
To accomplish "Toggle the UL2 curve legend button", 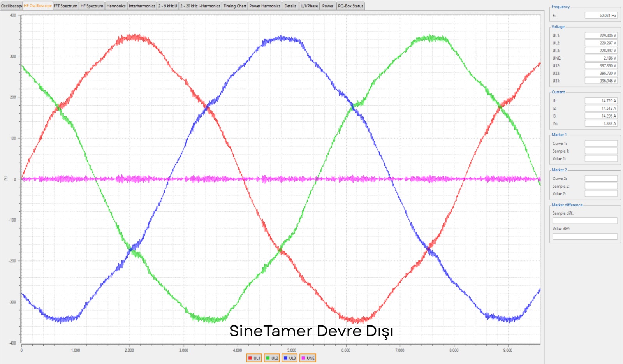I will click(272, 358).
